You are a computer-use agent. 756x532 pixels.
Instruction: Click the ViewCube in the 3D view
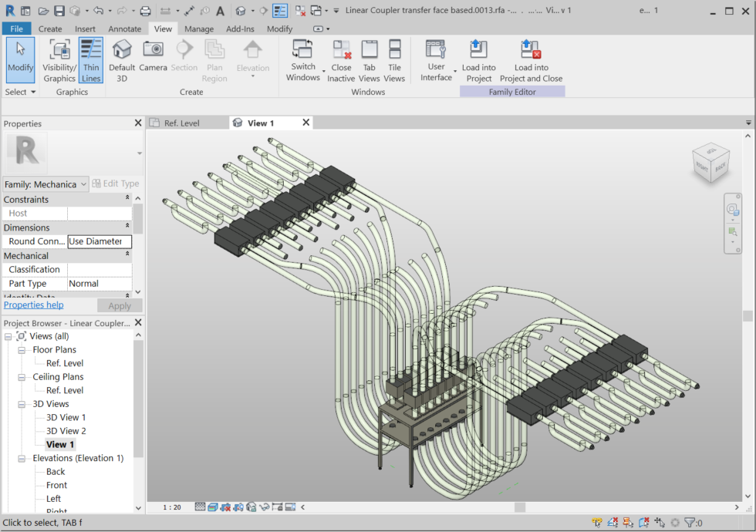click(710, 163)
